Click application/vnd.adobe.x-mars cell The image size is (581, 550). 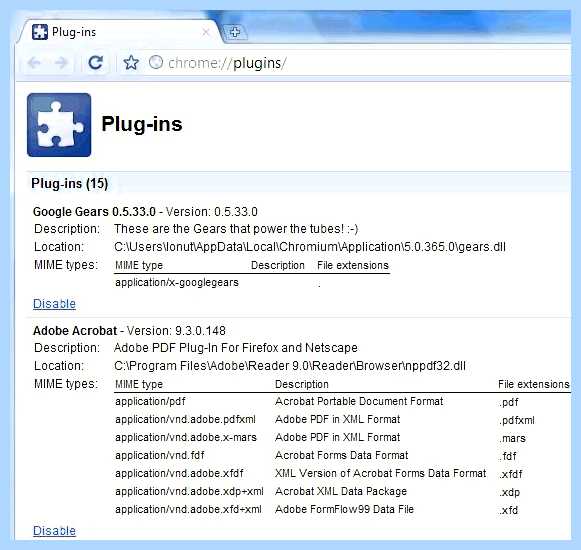pos(186,437)
